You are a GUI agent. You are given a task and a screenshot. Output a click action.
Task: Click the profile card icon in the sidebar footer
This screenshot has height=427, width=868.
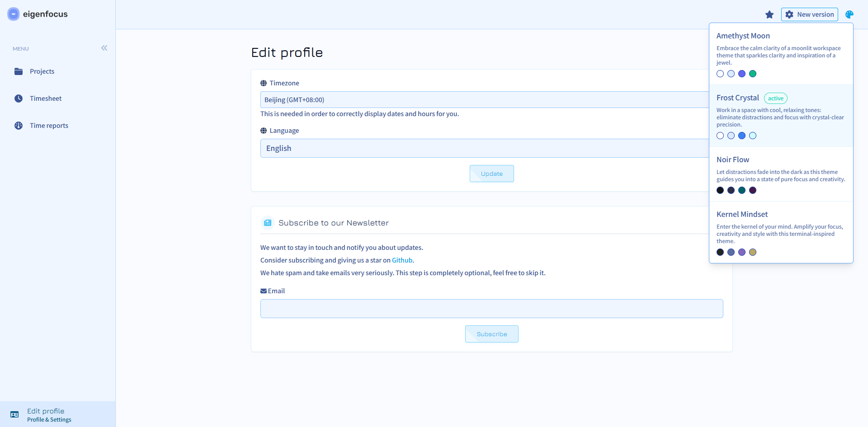click(x=14, y=414)
